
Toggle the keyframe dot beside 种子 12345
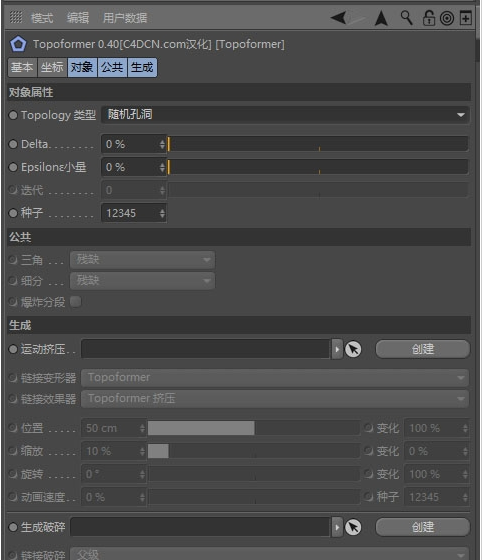tap(13, 213)
